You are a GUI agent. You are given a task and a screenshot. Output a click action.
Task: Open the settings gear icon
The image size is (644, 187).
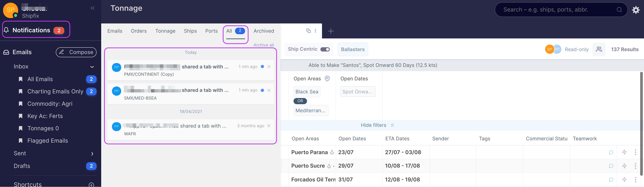pos(636,10)
